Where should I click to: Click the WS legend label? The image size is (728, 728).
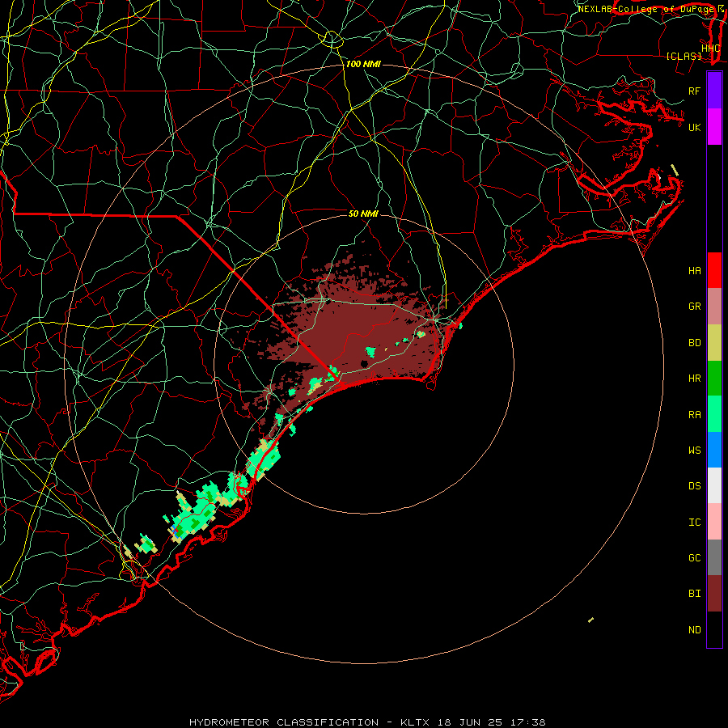click(694, 451)
